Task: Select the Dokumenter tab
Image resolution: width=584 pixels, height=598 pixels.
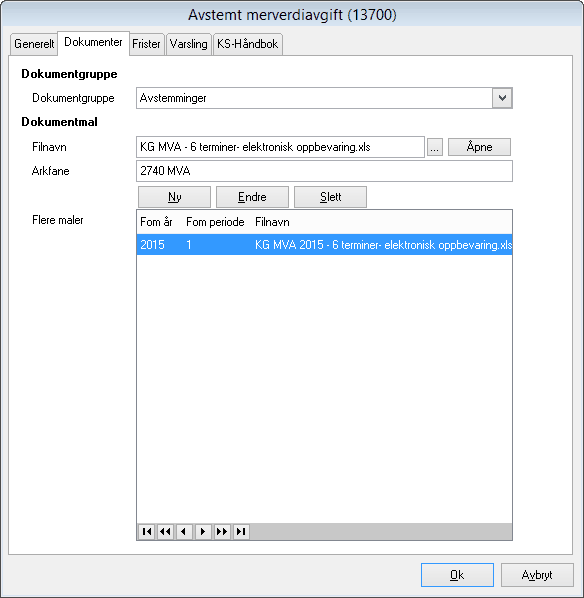Action: click(x=93, y=42)
